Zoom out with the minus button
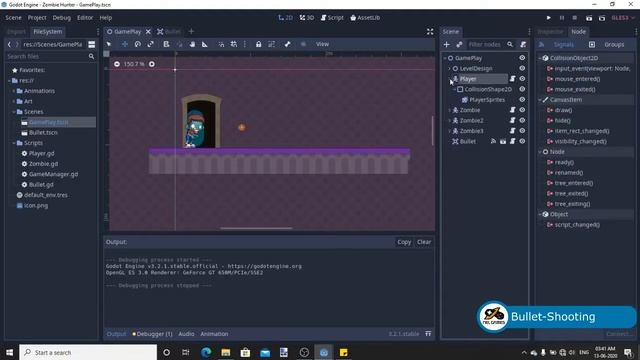 (x=117, y=64)
